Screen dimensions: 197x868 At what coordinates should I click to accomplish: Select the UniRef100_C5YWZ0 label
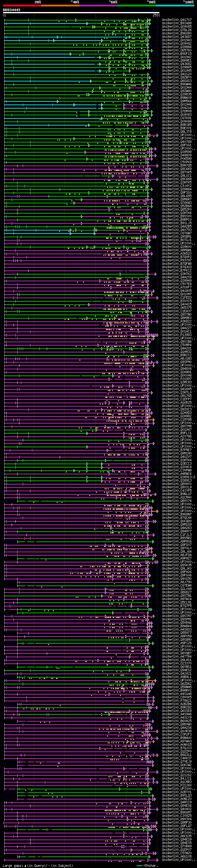[x=177, y=853]
